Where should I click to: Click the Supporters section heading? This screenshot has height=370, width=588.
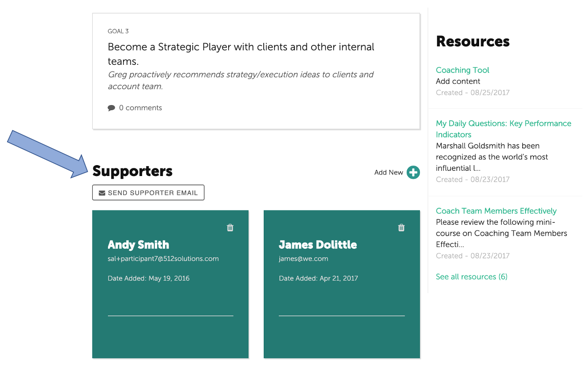coord(132,171)
